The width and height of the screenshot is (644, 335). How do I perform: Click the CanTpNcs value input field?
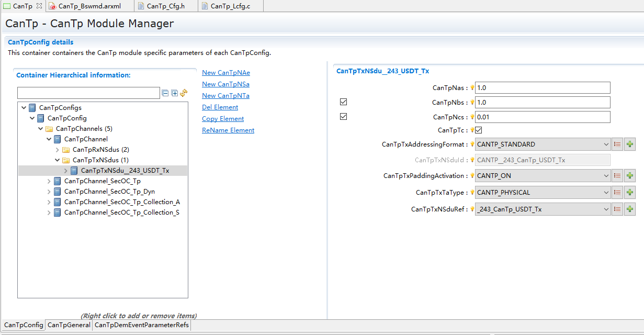point(542,117)
